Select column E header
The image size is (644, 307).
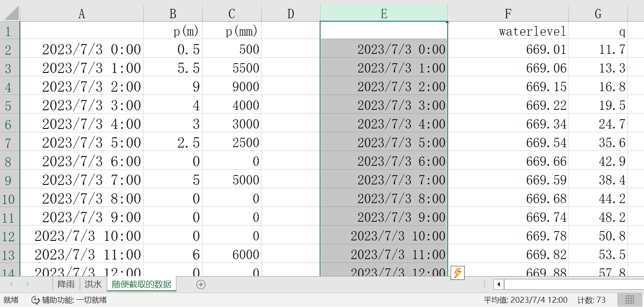(384, 13)
